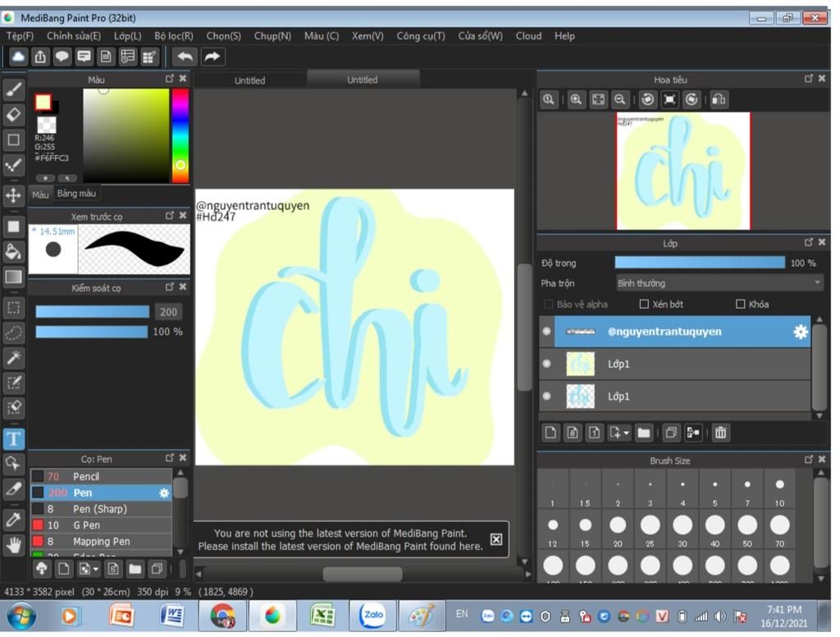The width and height of the screenshot is (840, 637).
Task: Pop out the Màu panel
Action: 170,78
